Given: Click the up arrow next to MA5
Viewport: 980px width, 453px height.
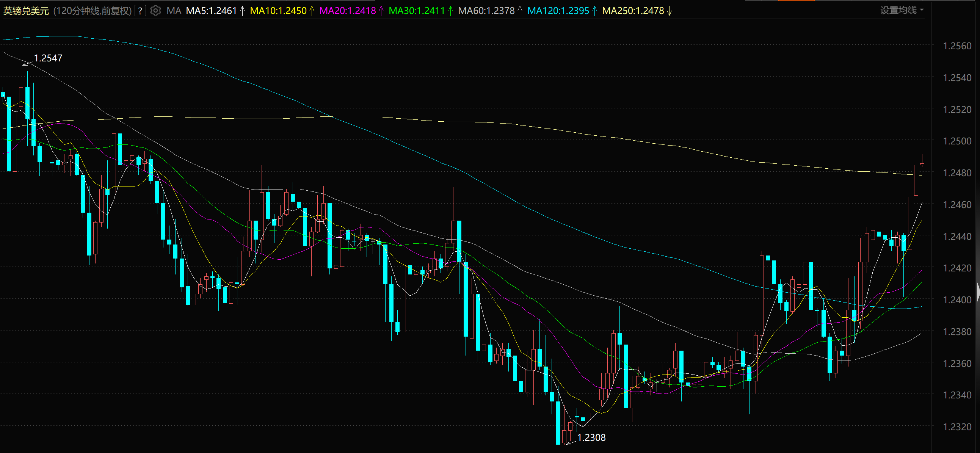Looking at the screenshot, I should [242, 11].
